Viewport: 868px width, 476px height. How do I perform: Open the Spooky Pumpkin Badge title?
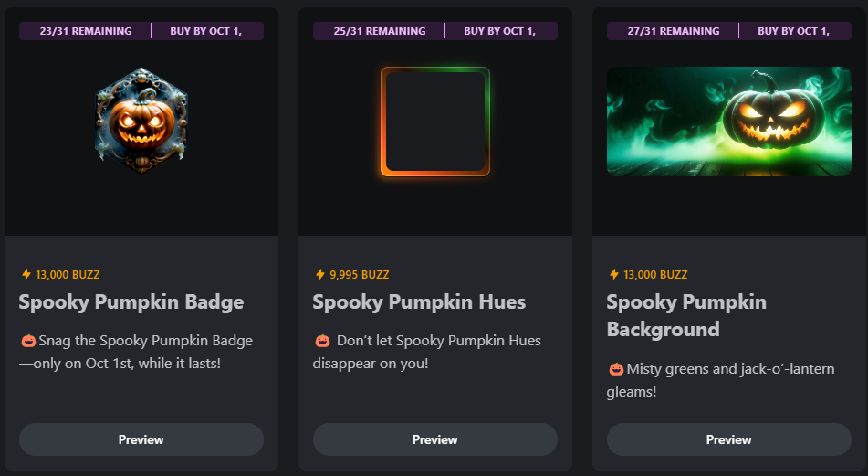[x=131, y=302]
